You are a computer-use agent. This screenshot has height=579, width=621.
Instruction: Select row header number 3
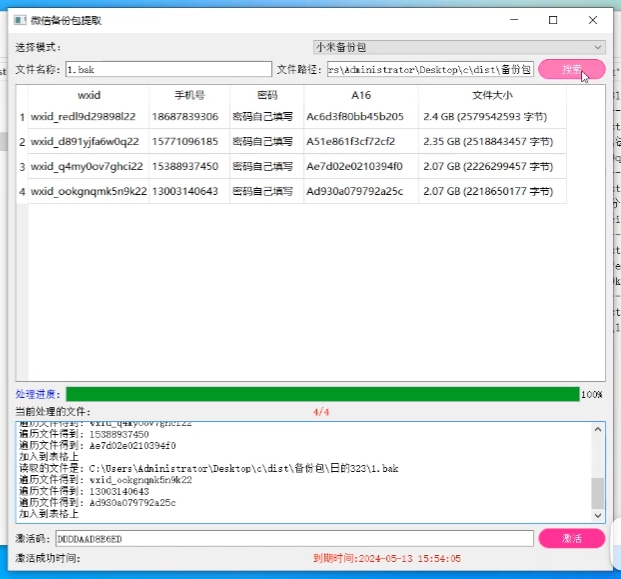(x=22, y=167)
